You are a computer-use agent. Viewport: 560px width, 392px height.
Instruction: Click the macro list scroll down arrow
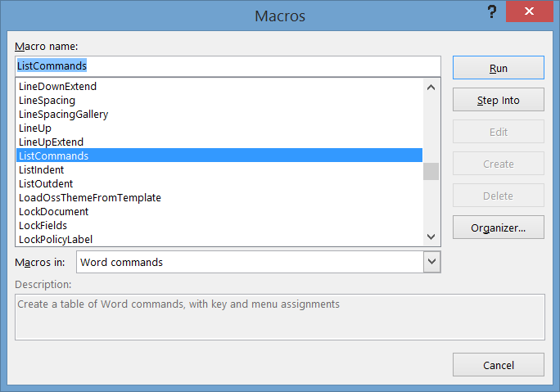(x=431, y=237)
